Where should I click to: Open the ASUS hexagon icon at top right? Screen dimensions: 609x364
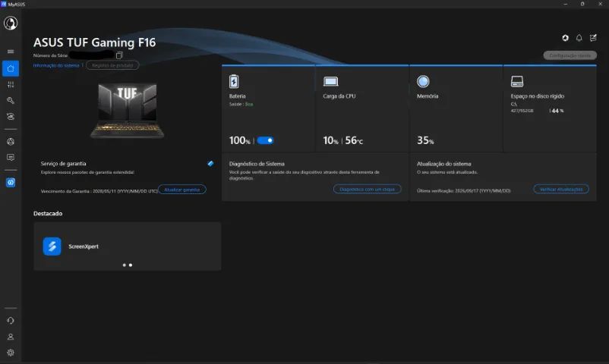click(x=566, y=38)
